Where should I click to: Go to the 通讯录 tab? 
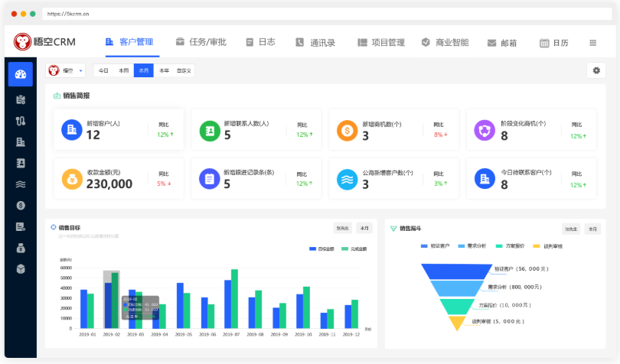tap(315, 42)
